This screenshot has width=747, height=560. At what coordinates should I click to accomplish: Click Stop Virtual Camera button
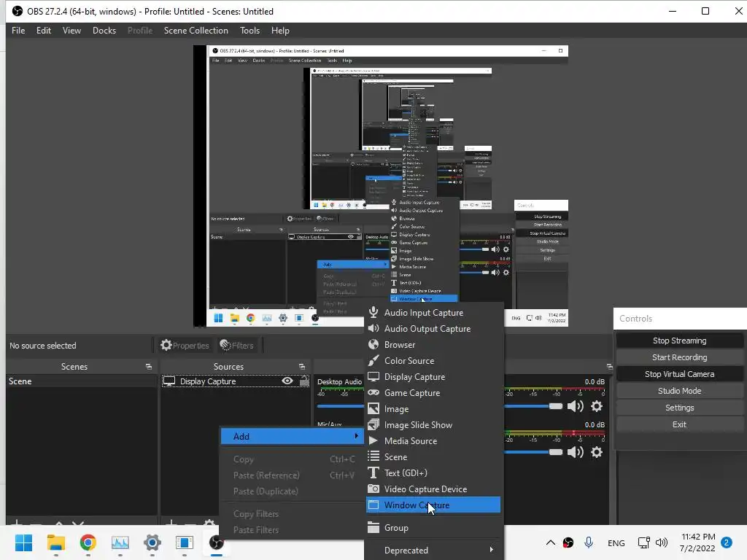[679, 374]
